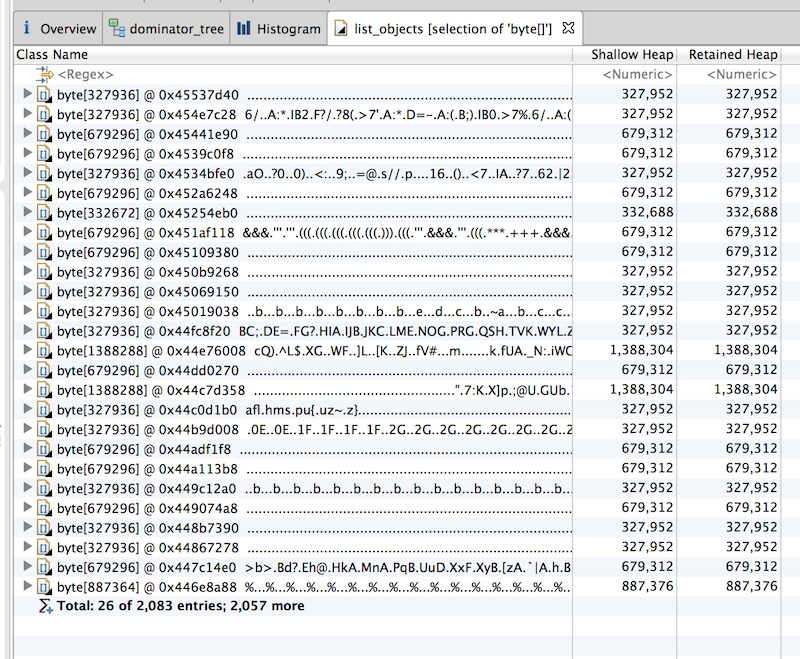Click the Retained Heap Numeric filter field

(x=741, y=74)
